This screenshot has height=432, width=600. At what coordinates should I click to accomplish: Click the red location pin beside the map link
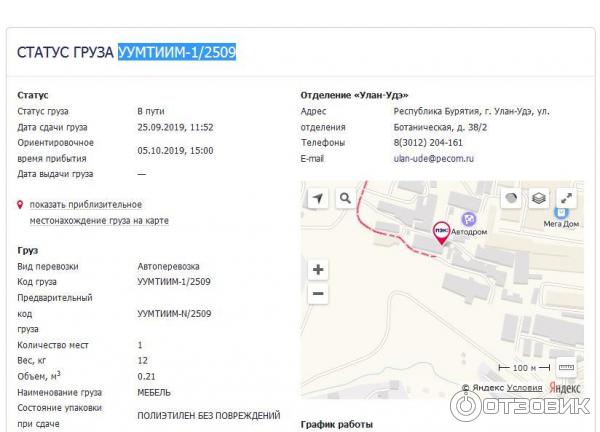click(x=20, y=204)
